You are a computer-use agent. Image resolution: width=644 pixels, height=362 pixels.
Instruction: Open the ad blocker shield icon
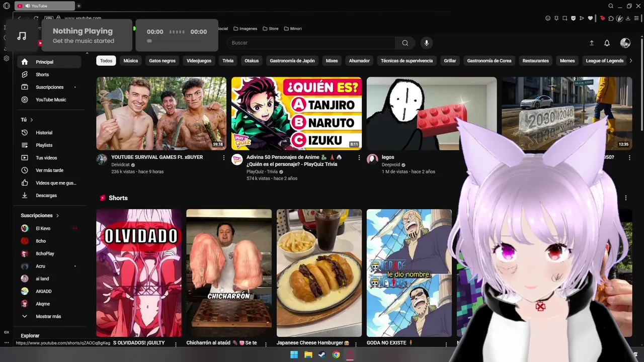click(574, 19)
